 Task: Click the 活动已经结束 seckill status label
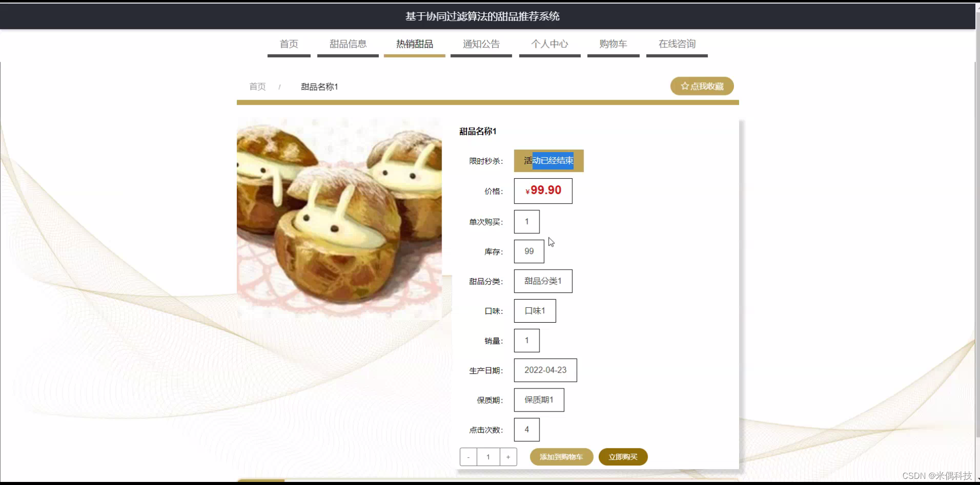click(548, 160)
